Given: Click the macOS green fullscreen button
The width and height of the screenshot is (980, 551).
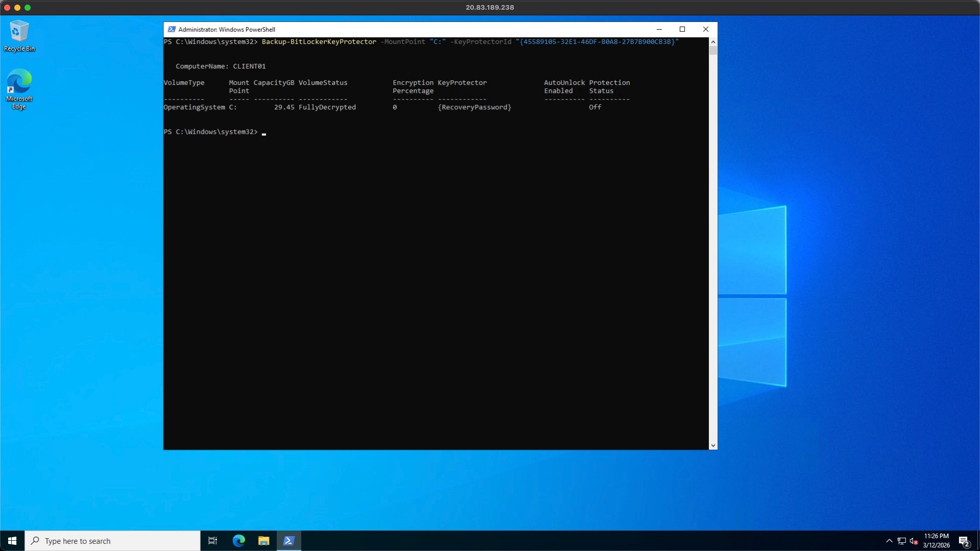Looking at the screenshot, I should pyautogui.click(x=28, y=8).
